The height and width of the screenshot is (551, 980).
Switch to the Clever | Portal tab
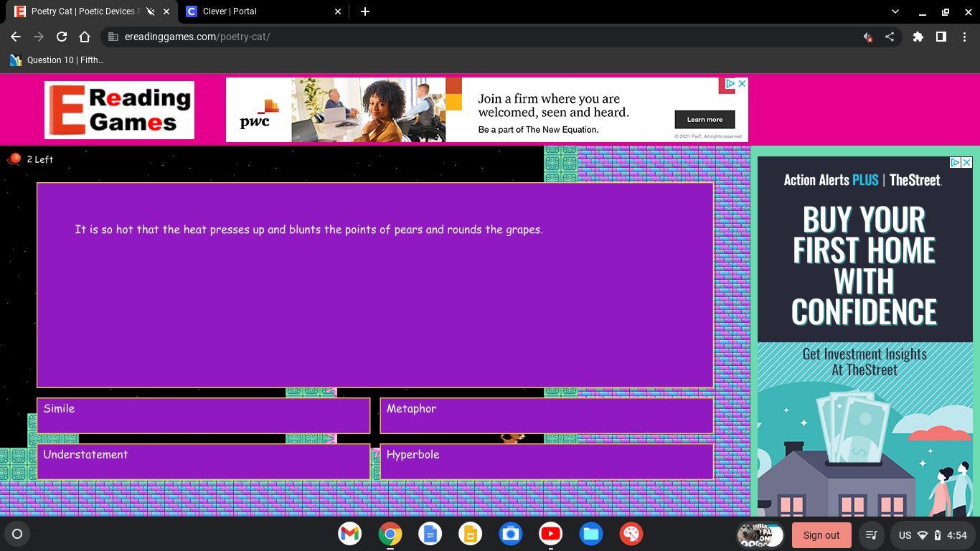point(263,11)
